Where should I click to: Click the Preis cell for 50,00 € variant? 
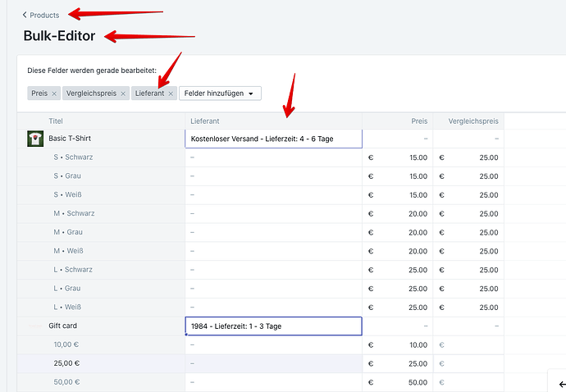point(398,382)
